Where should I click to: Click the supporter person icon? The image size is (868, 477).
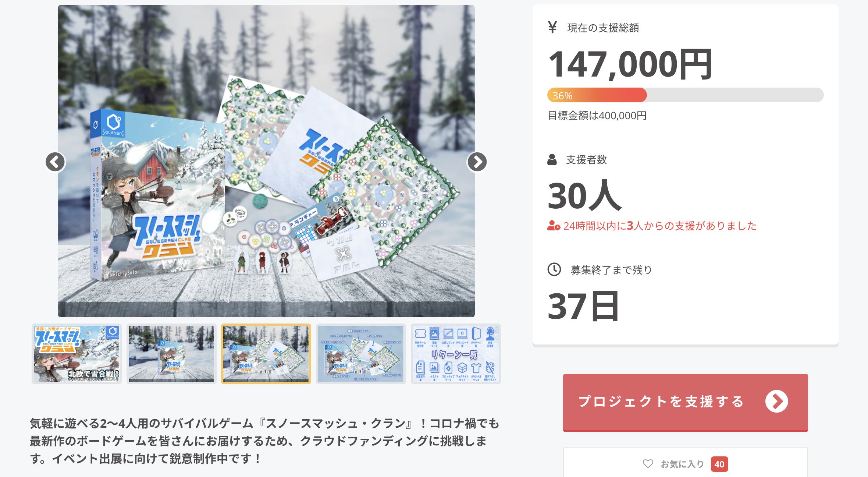[x=552, y=160]
